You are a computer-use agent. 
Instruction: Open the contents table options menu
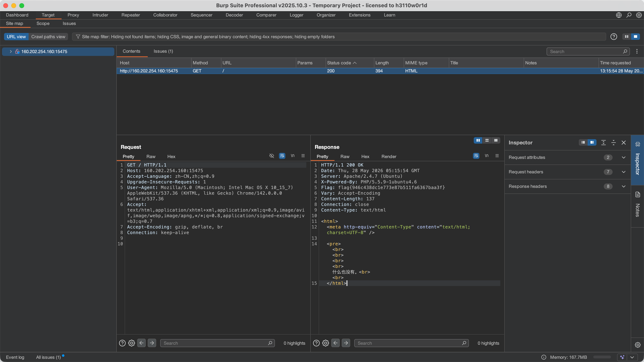[637, 51]
